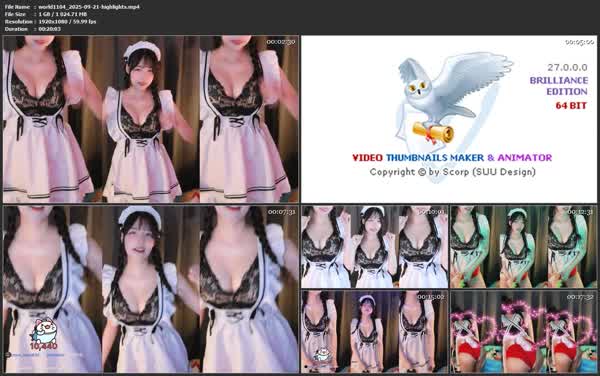This screenshot has width=600, height=376.
Task: Click the 00:02:30 timestamp label
Action: [x=281, y=42]
